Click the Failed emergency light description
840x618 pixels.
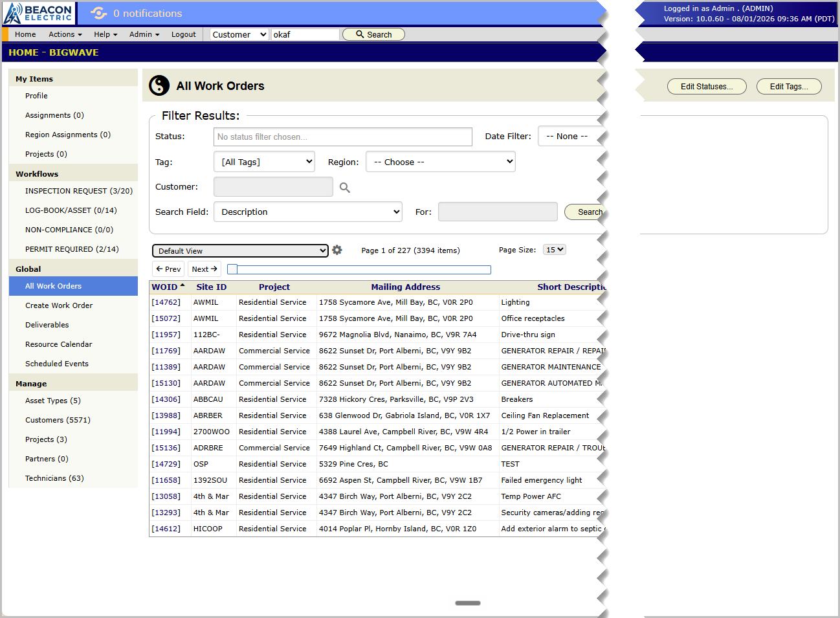click(542, 480)
